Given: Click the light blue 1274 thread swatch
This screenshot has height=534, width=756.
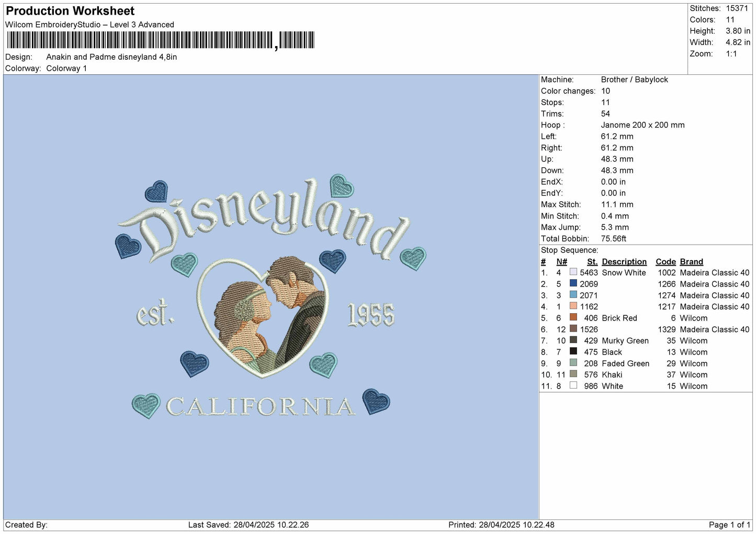Looking at the screenshot, I should tap(573, 295).
